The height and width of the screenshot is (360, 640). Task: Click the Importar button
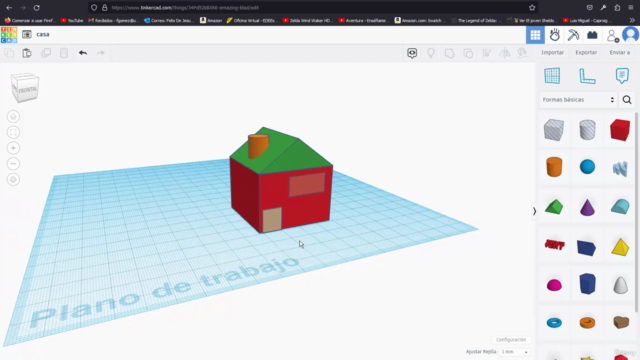tap(552, 53)
